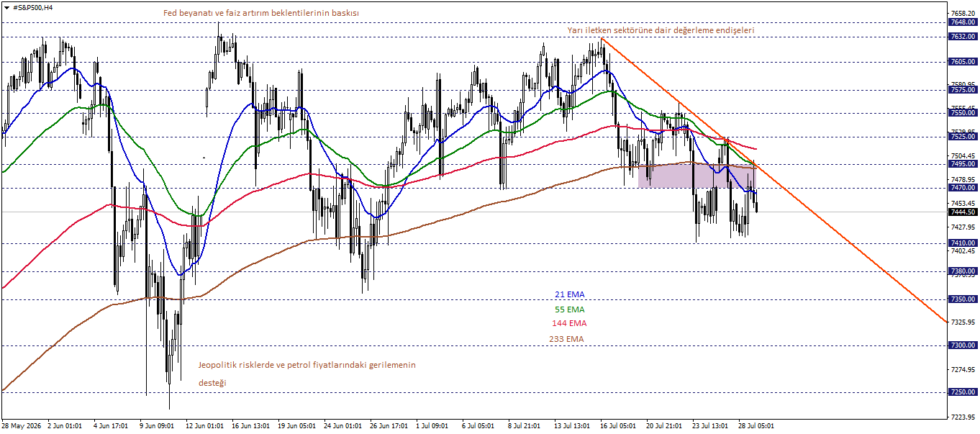Click the '23 Jul 13:01' time axis label

point(712,425)
